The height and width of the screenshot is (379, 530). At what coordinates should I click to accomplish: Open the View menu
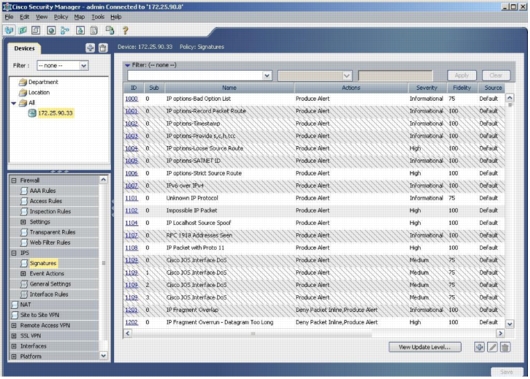point(42,17)
